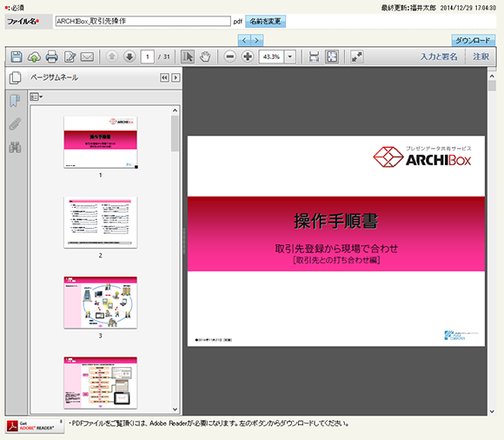
Task: Go to previous page up arrow
Action: tap(111, 57)
